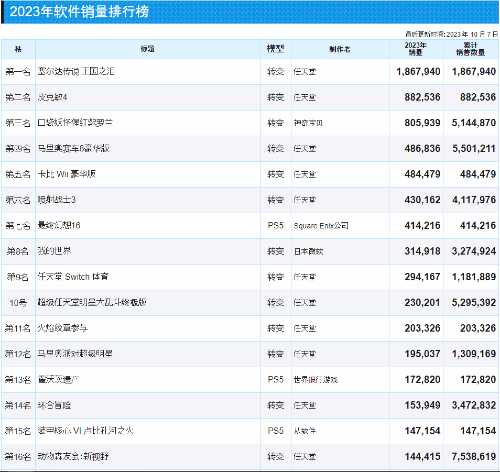
Task: Click cumulative 484,479 in fifth-place row
Action: [478, 174]
